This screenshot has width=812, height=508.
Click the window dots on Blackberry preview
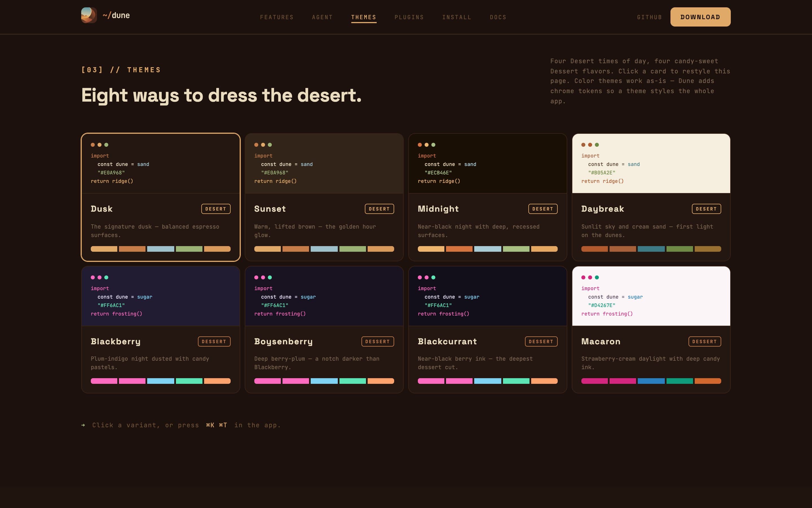[99, 277]
